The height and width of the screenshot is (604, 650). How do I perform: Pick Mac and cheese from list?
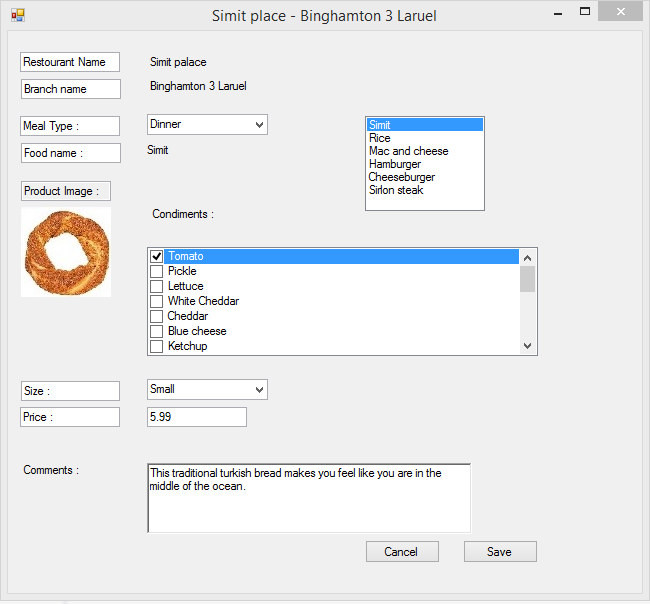(x=408, y=151)
